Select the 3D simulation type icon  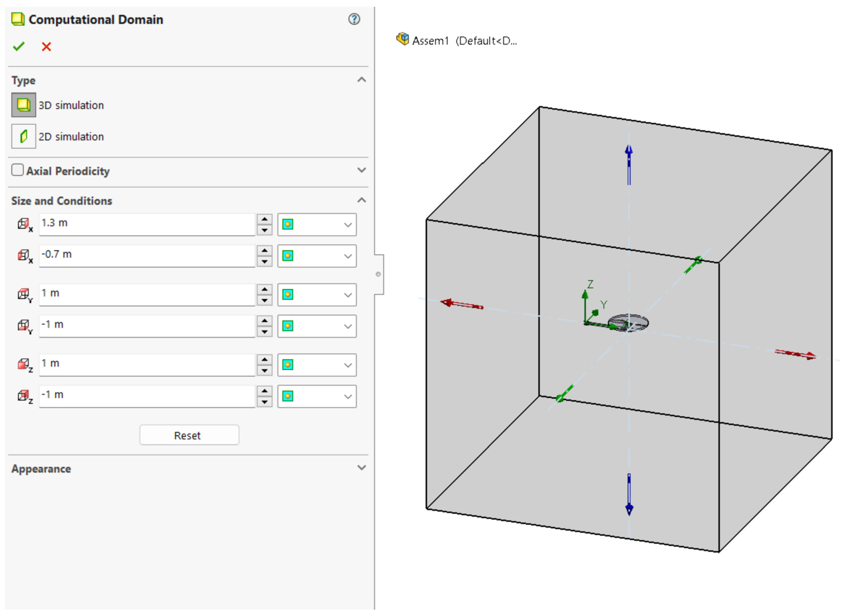coord(24,105)
